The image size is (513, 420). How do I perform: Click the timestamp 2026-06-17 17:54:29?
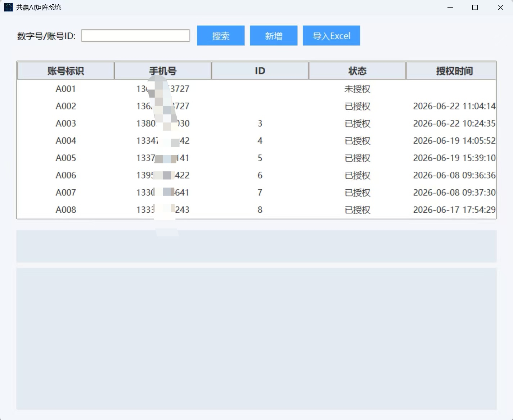point(454,210)
